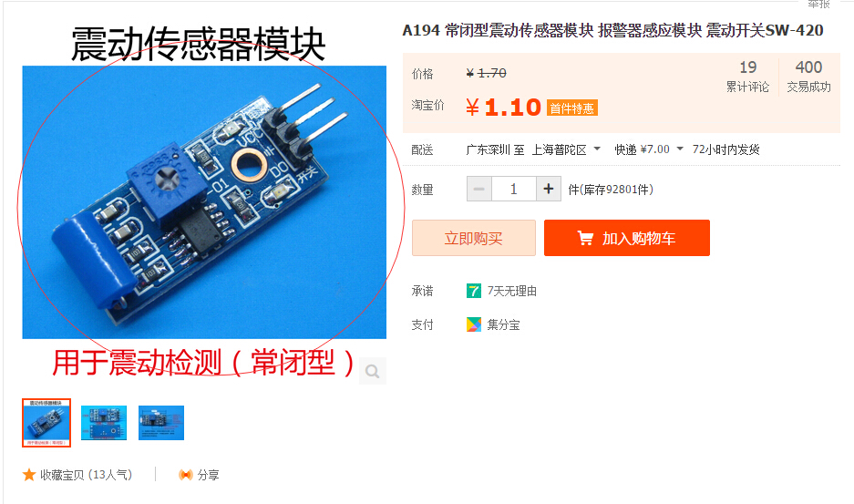Select the third product thumbnail
854x504 pixels.
(x=161, y=423)
